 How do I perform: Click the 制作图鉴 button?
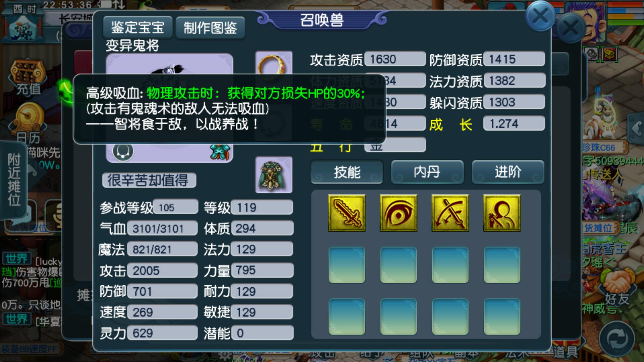pos(210,27)
